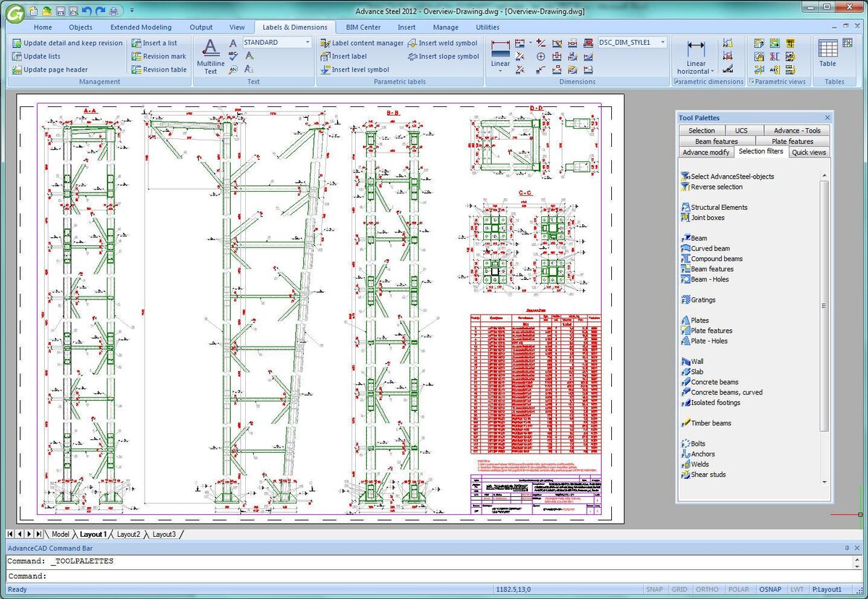Switch to the Layout2 sheet tab

129,534
